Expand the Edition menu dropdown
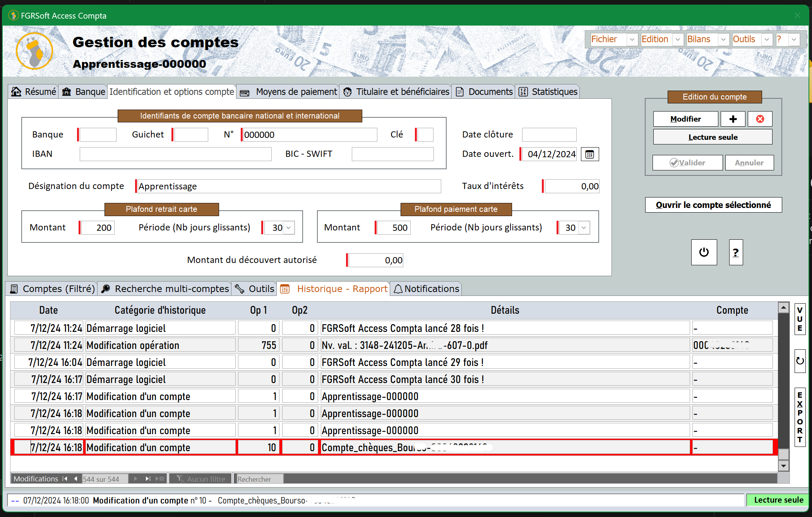Screen dimensions: 812x517 point(677,40)
